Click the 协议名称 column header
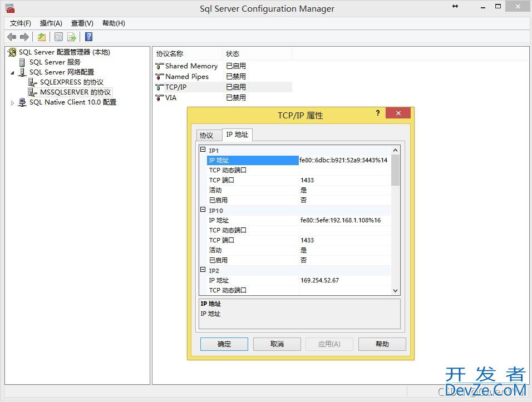The height and width of the screenshot is (402, 532). coord(188,53)
